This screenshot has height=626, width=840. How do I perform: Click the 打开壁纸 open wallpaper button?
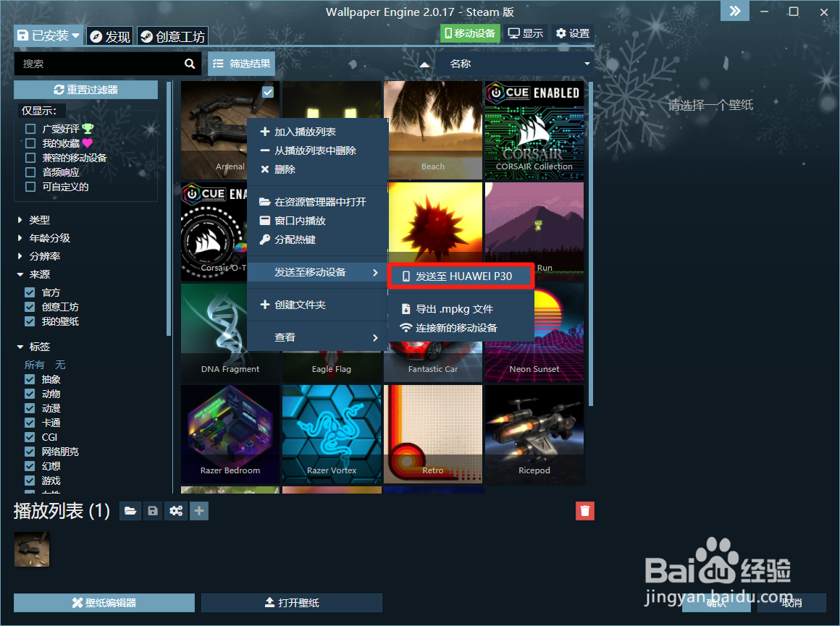pyautogui.click(x=291, y=602)
